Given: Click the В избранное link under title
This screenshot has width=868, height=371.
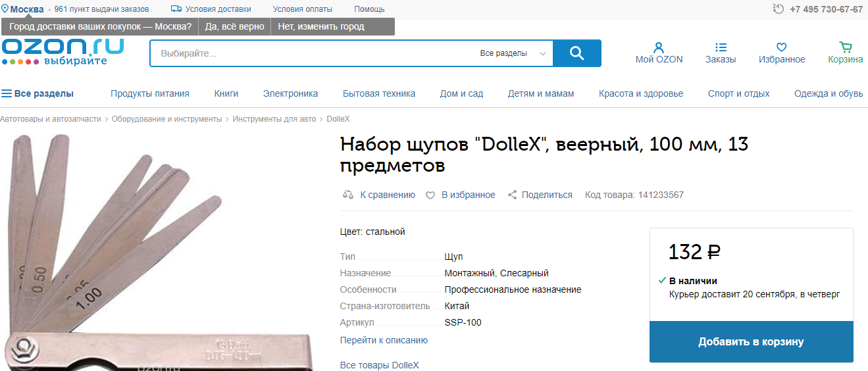Looking at the screenshot, I should click(468, 195).
